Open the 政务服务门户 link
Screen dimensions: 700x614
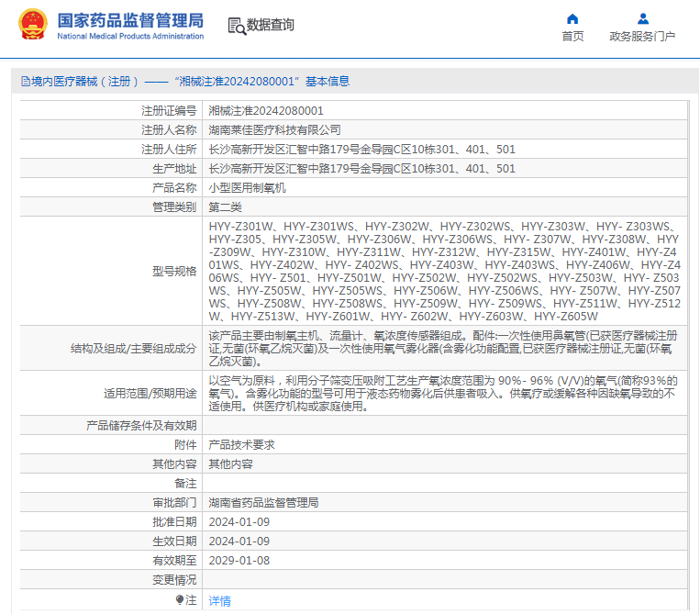point(642,36)
